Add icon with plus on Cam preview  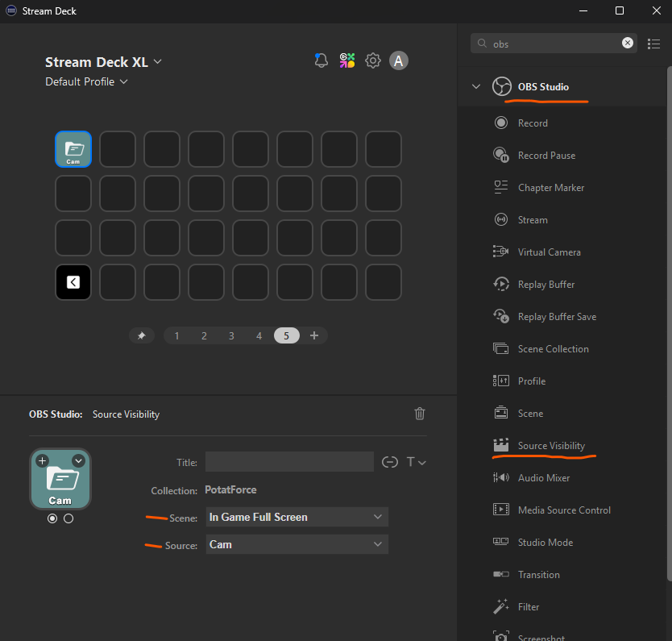pos(42,461)
